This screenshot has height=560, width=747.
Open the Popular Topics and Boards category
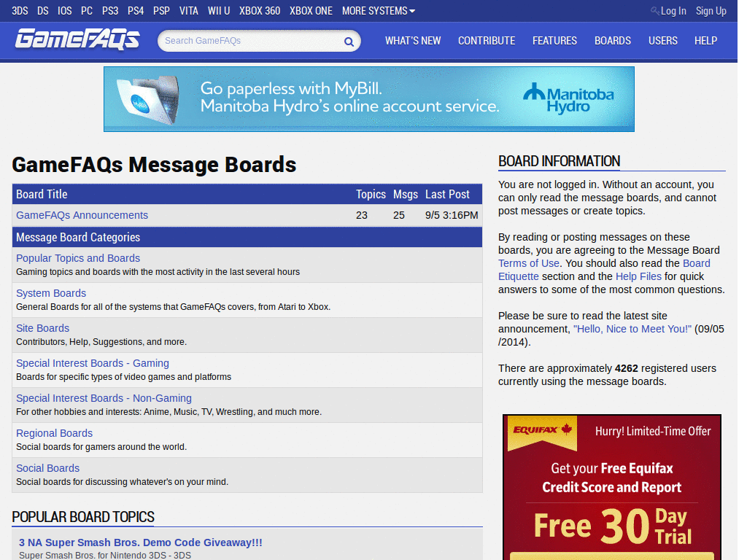[x=77, y=257]
